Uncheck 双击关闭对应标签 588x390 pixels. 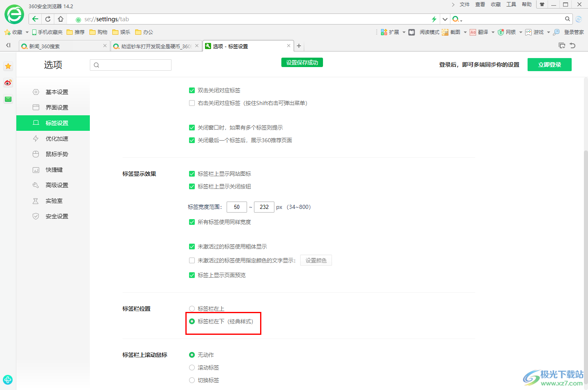(192, 90)
